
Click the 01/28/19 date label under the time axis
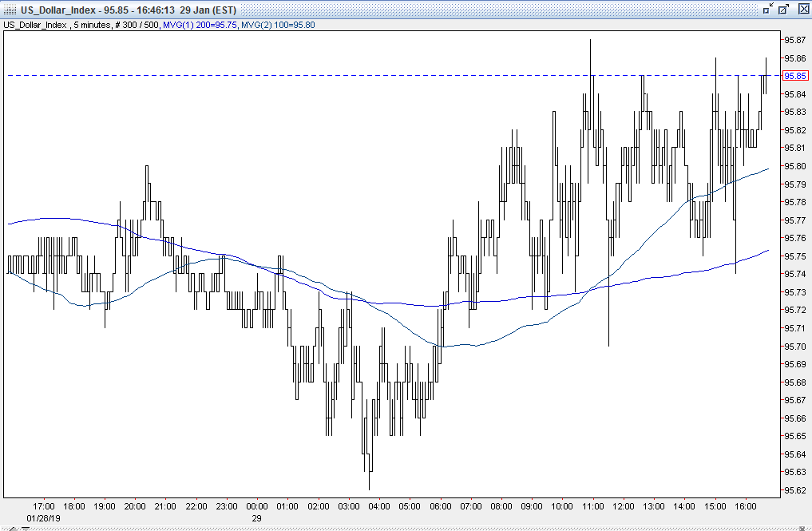43,518
